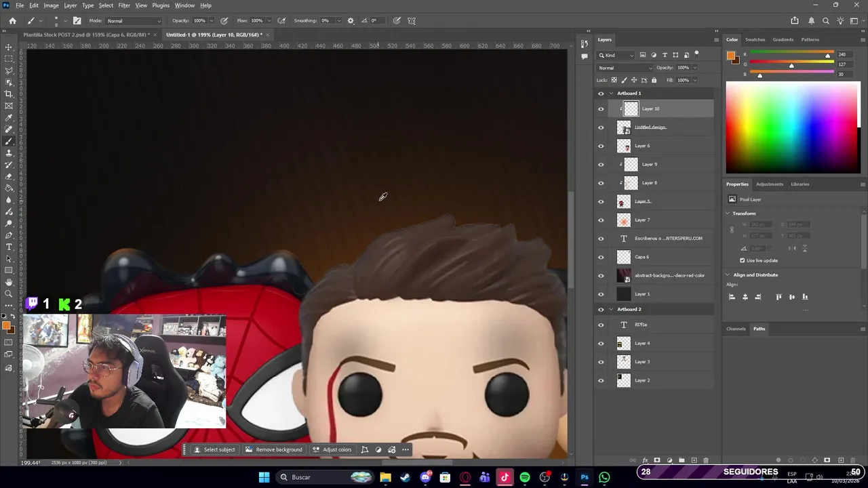This screenshot has height=488, width=868.
Task: Filter for pixel layers icon
Action: (x=643, y=55)
